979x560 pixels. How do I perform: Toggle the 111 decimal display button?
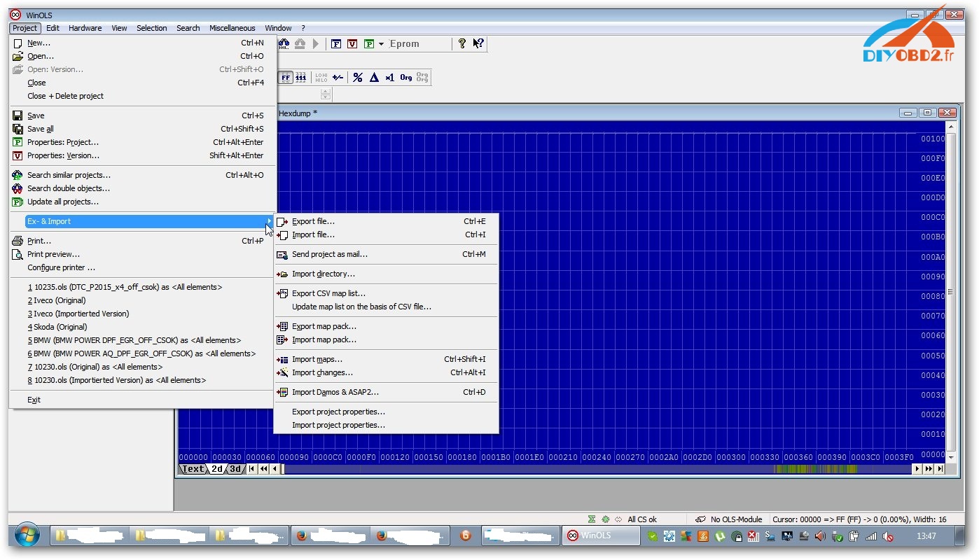[301, 77]
